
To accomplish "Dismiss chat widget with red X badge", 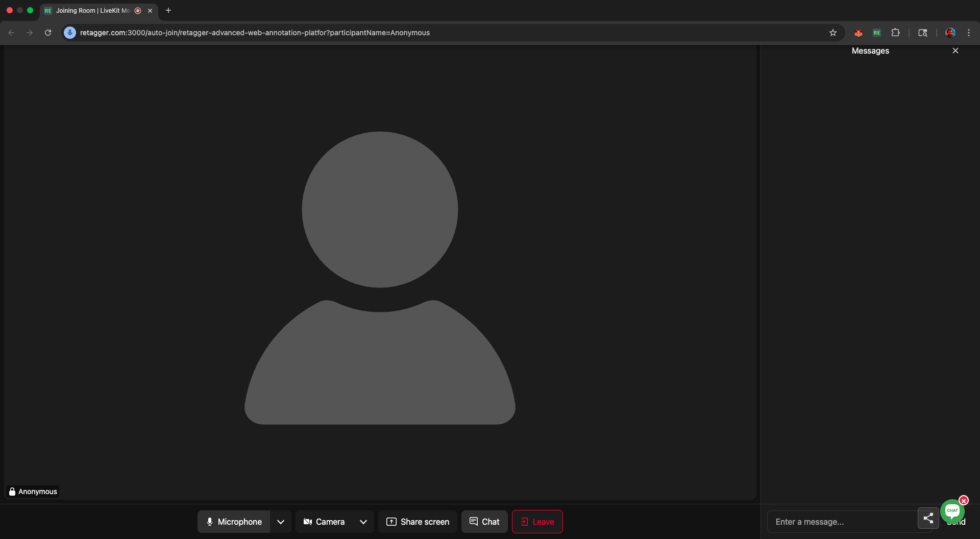I will [x=964, y=500].
